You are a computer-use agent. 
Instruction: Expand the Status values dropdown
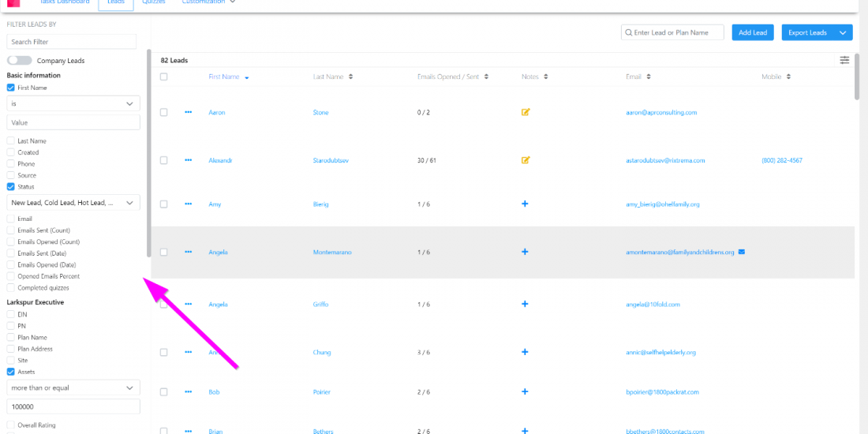[73, 203]
